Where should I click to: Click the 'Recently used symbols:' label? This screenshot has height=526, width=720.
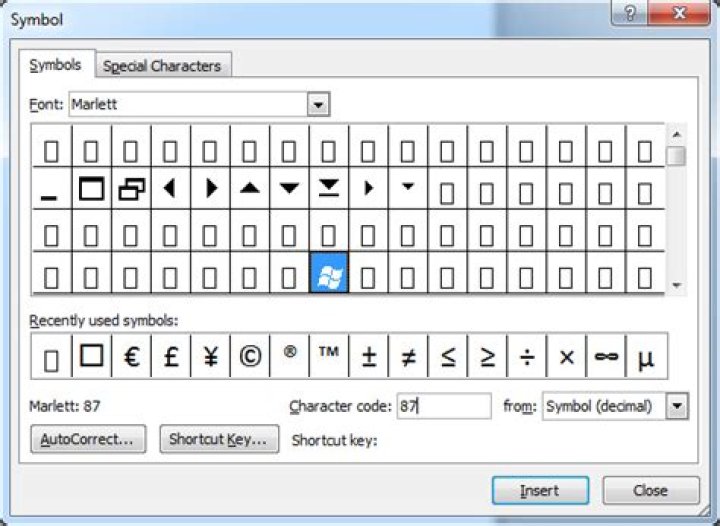coord(104,320)
